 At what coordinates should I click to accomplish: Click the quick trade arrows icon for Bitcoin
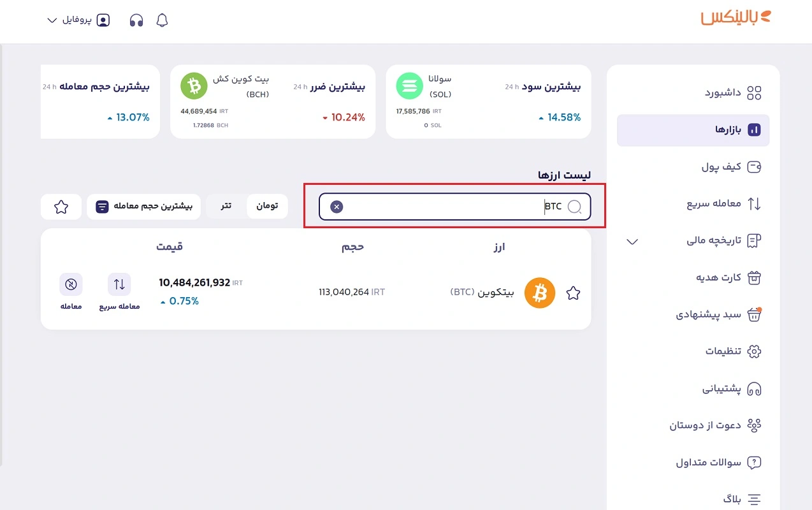pyautogui.click(x=119, y=285)
